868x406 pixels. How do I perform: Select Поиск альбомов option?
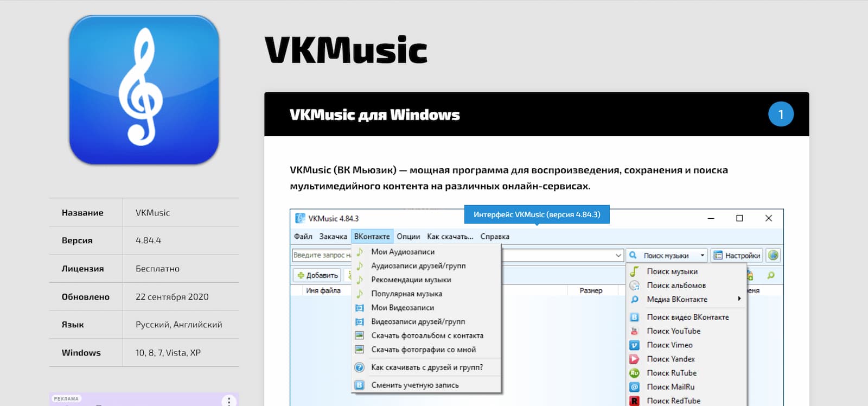[676, 286]
